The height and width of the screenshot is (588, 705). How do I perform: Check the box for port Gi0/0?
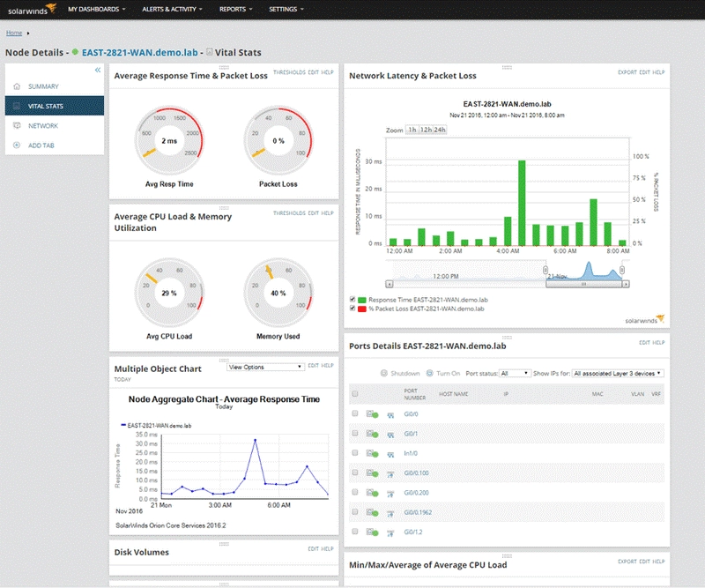tap(355, 413)
